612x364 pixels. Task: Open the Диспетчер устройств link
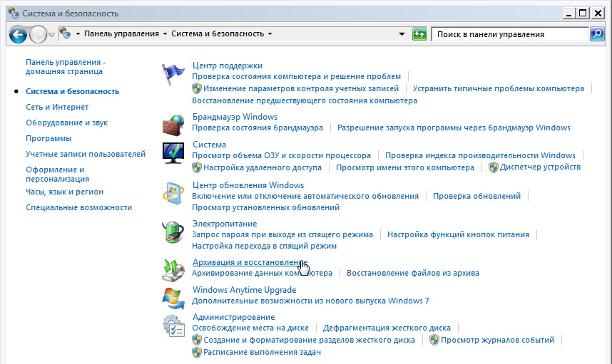[540, 167]
